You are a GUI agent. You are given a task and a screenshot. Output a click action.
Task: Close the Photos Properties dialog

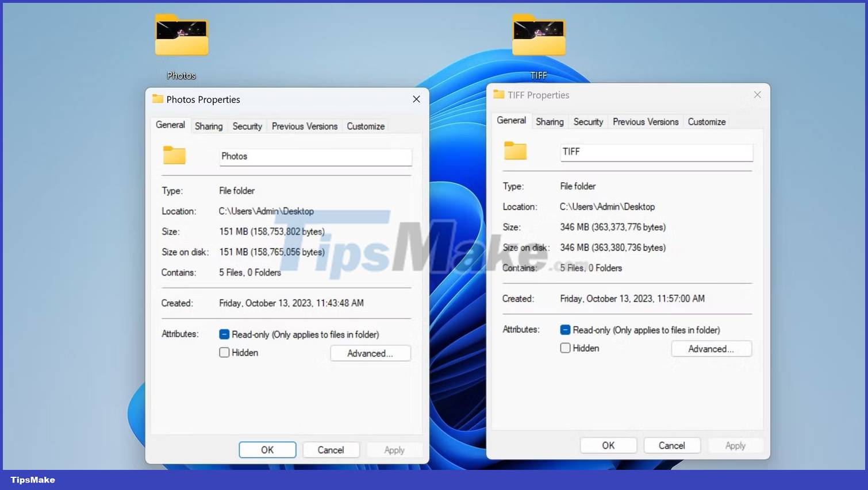(x=416, y=99)
